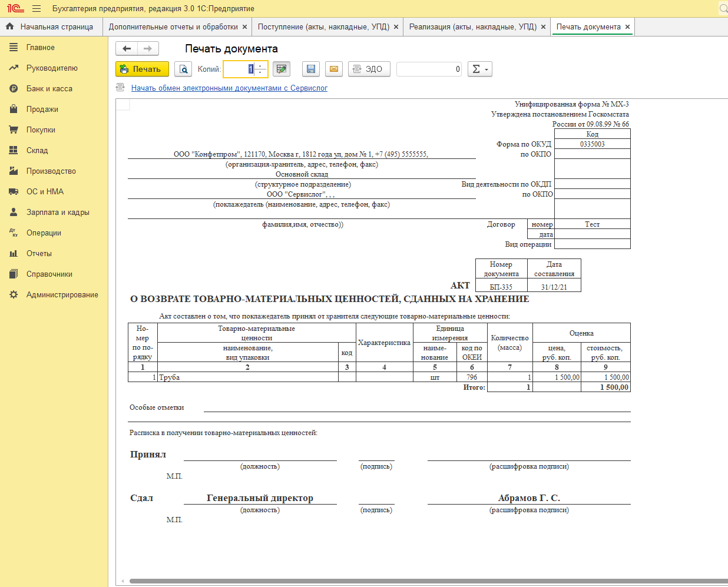
Task: Click the text Основной склад
Action: pos(302,174)
